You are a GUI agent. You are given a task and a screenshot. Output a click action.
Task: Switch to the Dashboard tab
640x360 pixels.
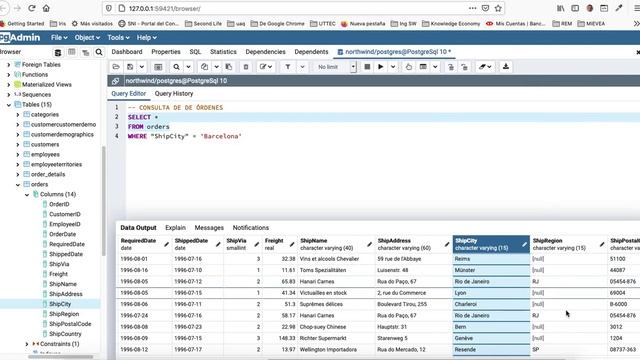click(127, 52)
